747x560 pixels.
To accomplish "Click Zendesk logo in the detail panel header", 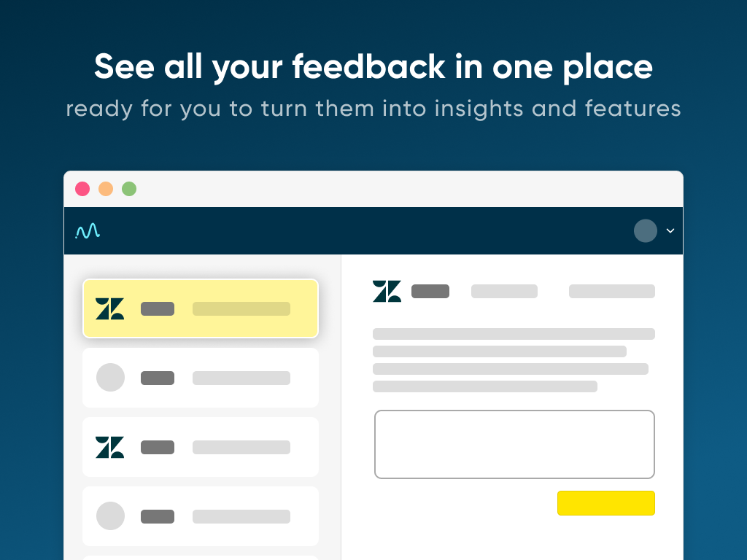I will 387,292.
